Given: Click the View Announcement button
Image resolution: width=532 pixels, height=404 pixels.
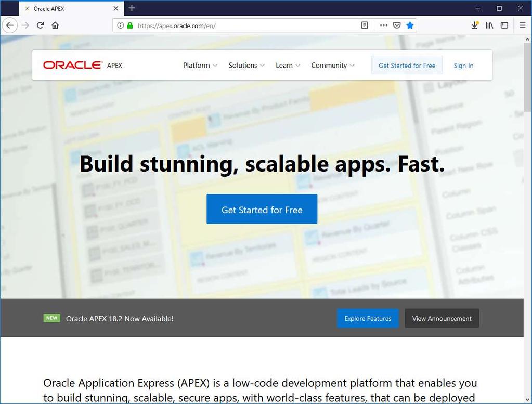Looking at the screenshot, I should click(x=442, y=318).
